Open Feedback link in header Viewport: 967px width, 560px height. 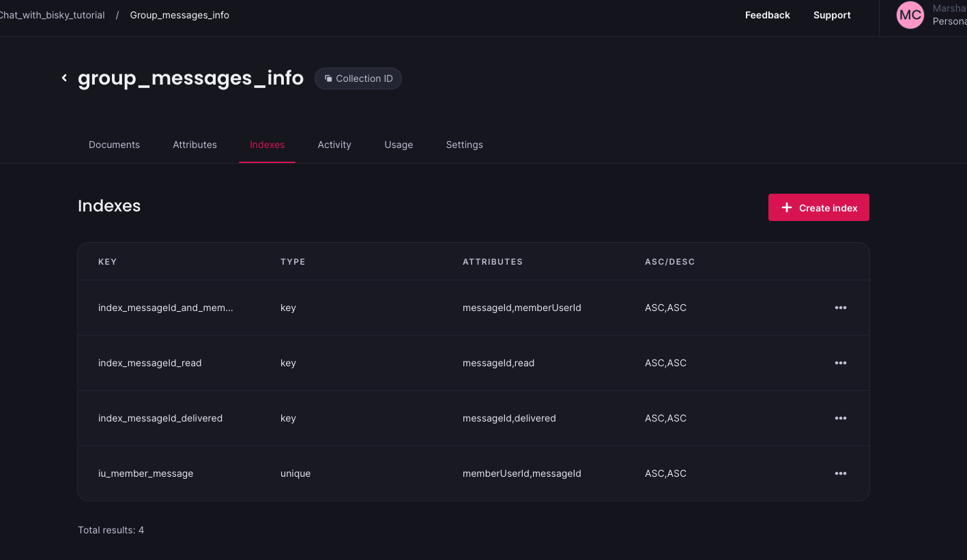[767, 15]
